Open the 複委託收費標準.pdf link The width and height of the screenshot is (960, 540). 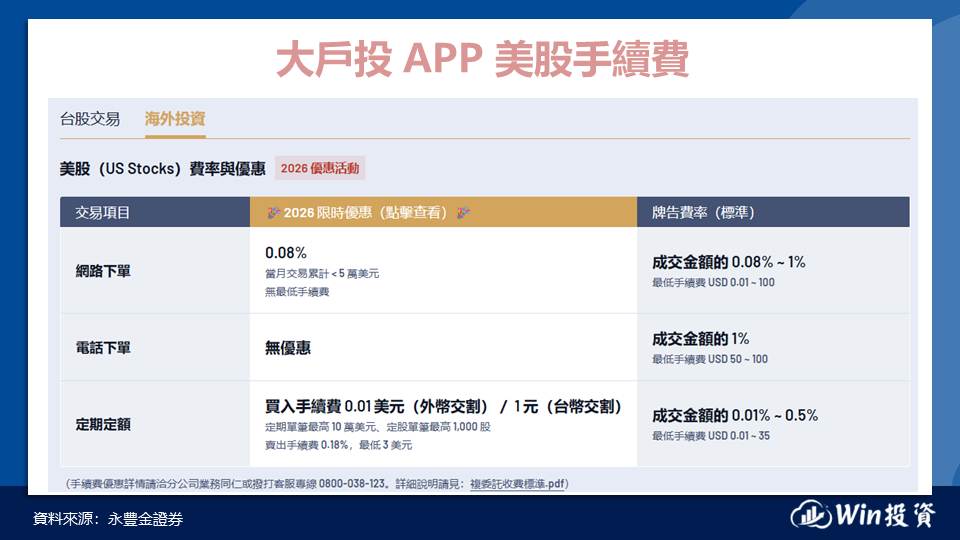coord(517,484)
